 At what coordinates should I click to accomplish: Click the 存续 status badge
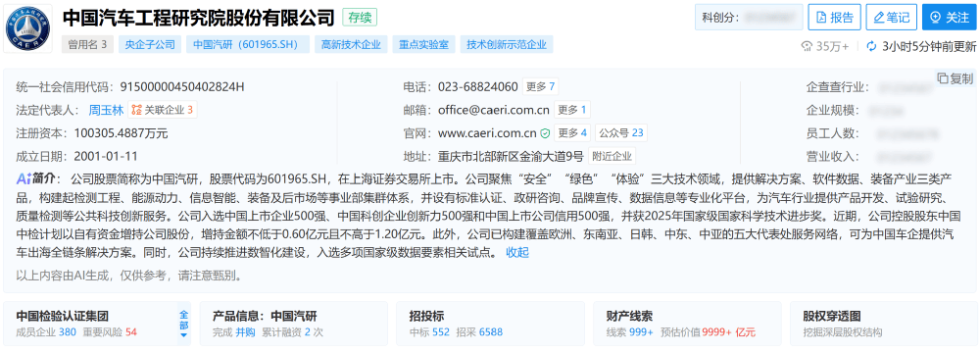[360, 18]
